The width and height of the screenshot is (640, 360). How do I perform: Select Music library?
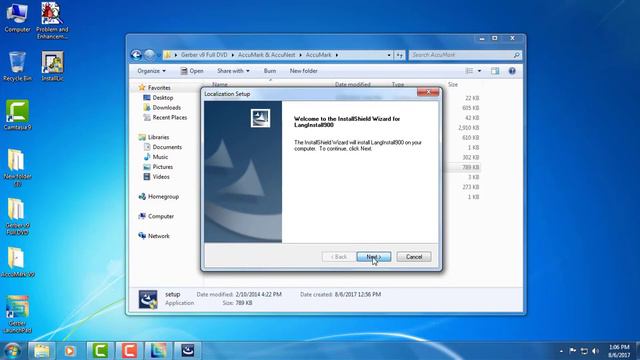[x=160, y=157]
